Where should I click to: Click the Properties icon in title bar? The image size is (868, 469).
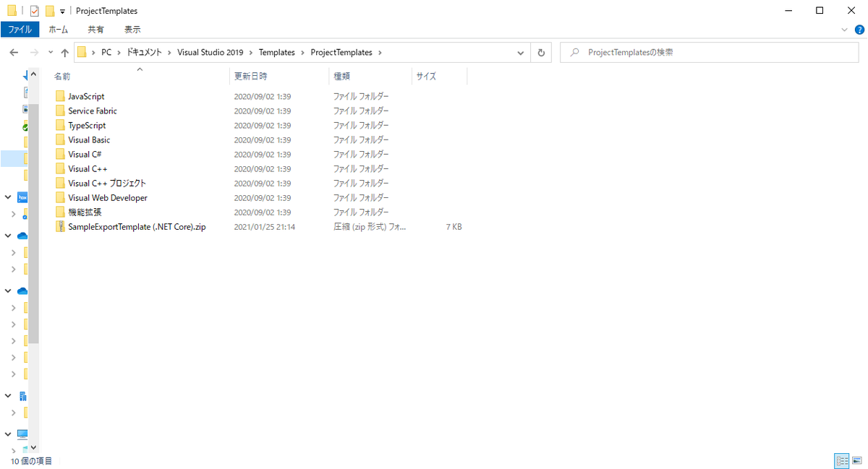(34, 11)
